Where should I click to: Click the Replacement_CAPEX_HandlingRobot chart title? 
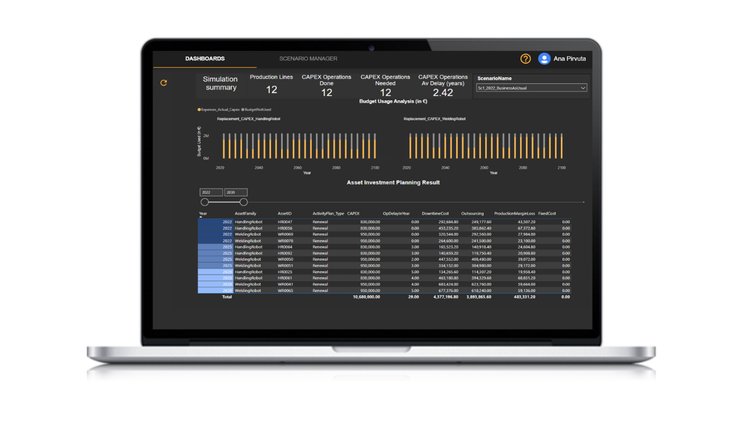coord(248,119)
